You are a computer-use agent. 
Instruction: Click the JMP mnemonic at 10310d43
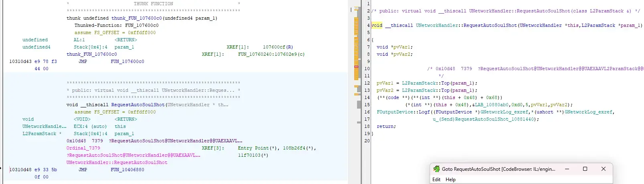tap(83, 61)
